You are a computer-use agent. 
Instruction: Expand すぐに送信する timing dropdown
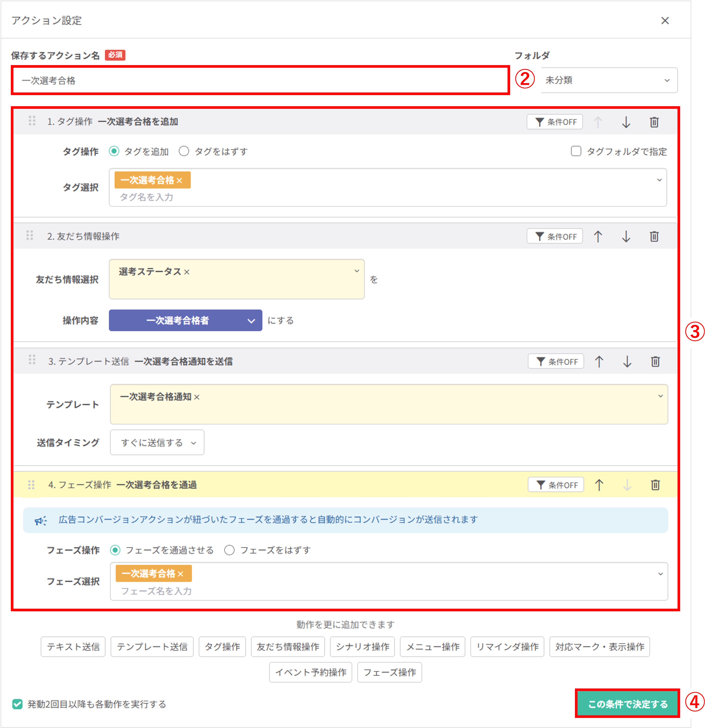click(157, 443)
